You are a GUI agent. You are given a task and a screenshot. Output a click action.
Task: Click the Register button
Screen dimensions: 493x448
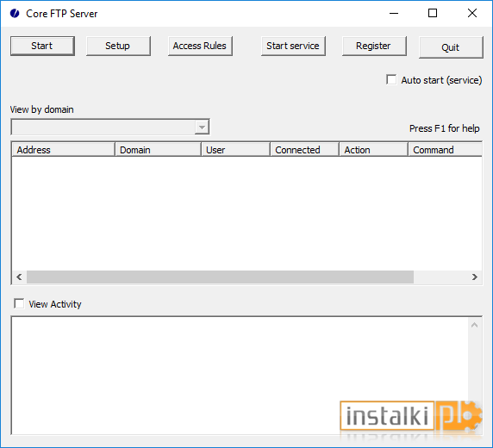tap(374, 46)
